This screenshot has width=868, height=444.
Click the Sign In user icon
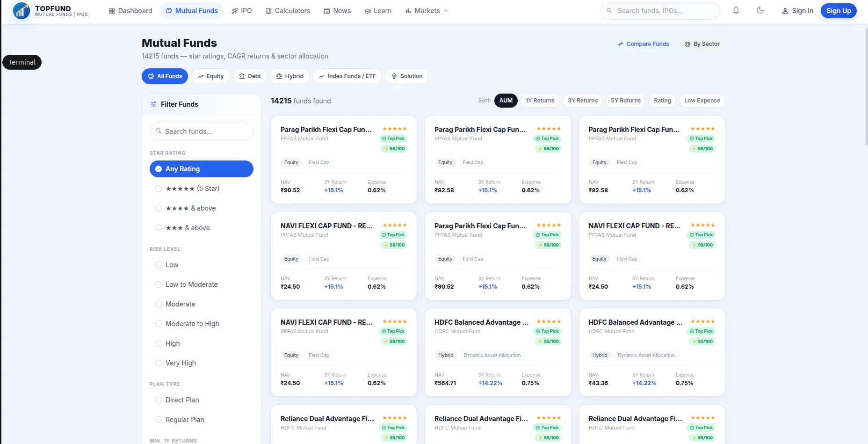pos(785,11)
